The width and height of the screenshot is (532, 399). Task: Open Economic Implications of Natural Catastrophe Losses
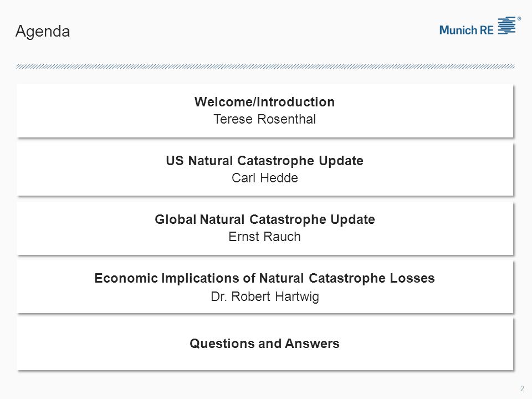pos(265,278)
